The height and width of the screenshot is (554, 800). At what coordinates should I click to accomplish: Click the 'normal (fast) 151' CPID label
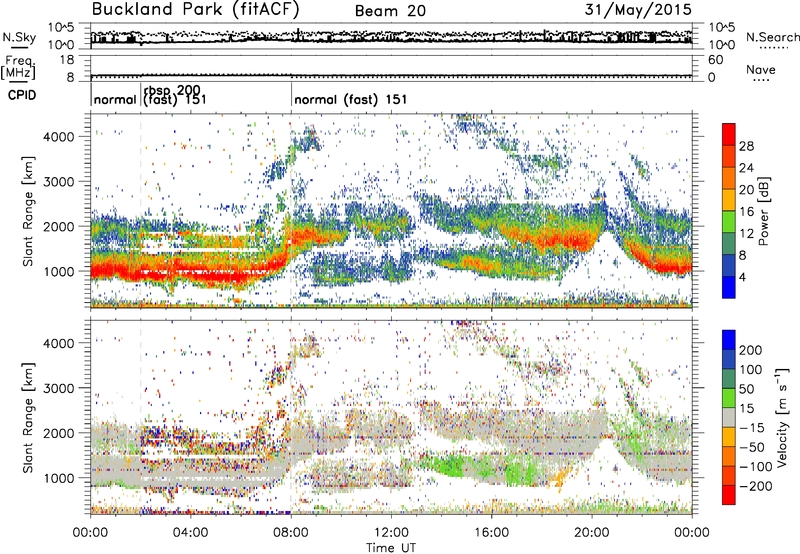pos(351,99)
